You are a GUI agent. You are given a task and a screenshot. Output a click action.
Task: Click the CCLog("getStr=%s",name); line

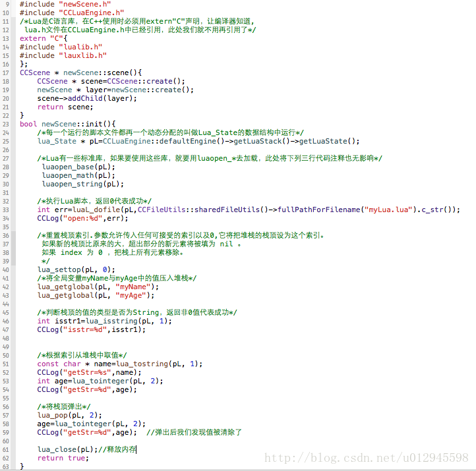(89, 372)
